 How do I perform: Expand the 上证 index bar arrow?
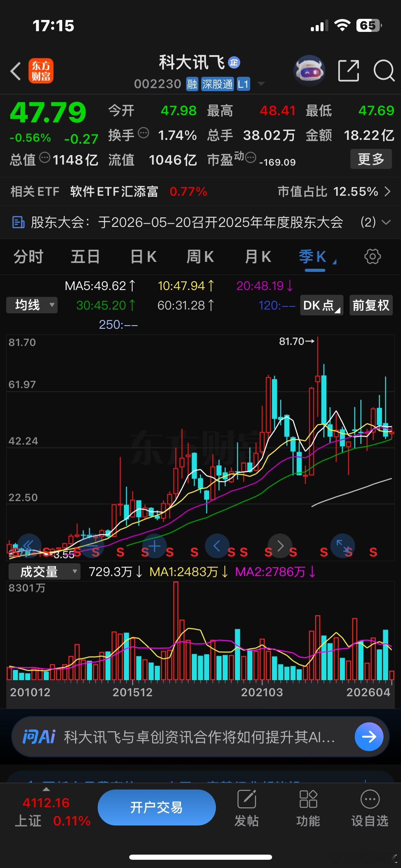pyautogui.click(x=46, y=789)
